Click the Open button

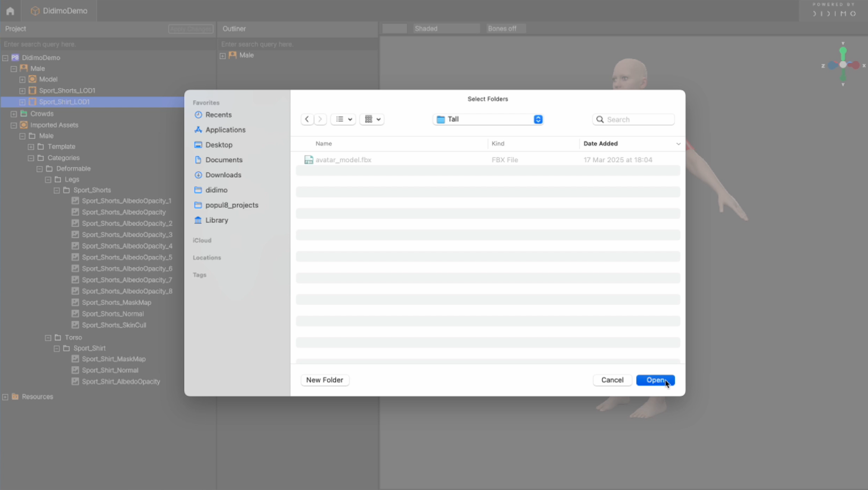click(x=655, y=380)
